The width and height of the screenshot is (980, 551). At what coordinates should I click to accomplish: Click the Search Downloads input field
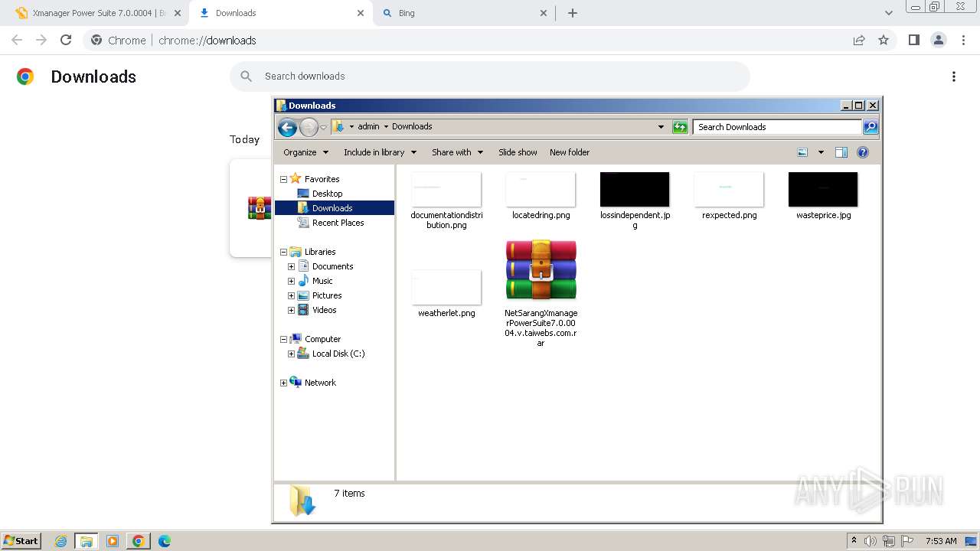tap(777, 127)
